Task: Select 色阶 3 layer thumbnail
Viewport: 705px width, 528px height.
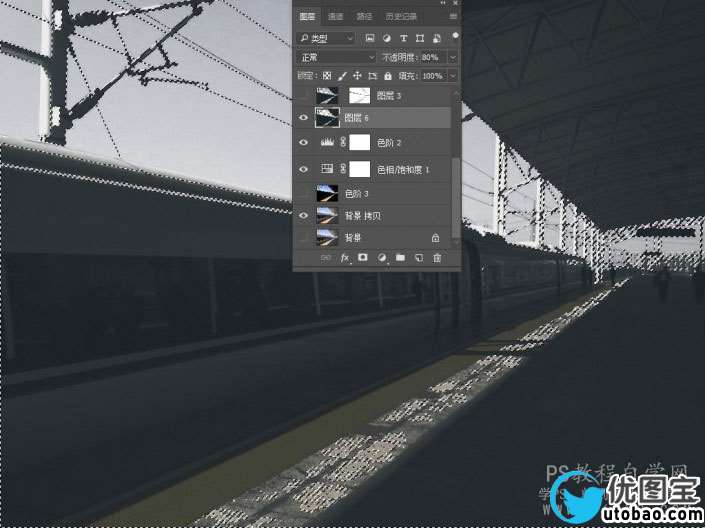Action: tap(327, 193)
